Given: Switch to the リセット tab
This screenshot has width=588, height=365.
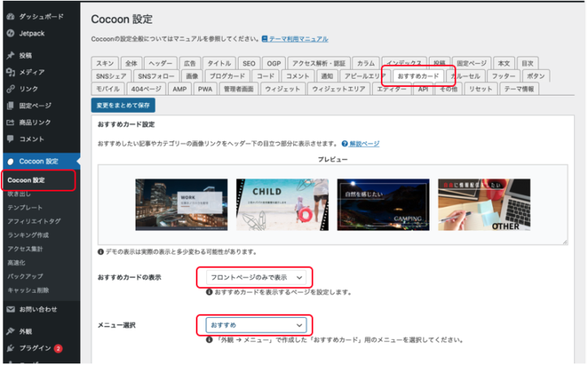Looking at the screenshot, I should (x=480, y=88).
